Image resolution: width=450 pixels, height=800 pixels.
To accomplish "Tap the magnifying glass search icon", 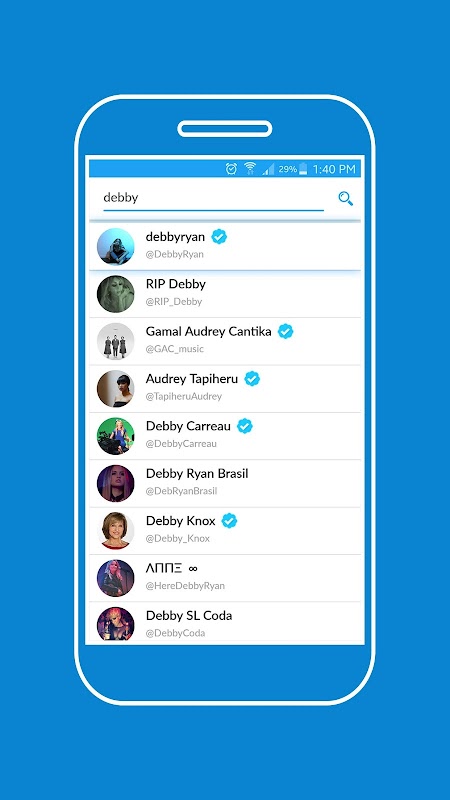I will (x=345, y=198).
